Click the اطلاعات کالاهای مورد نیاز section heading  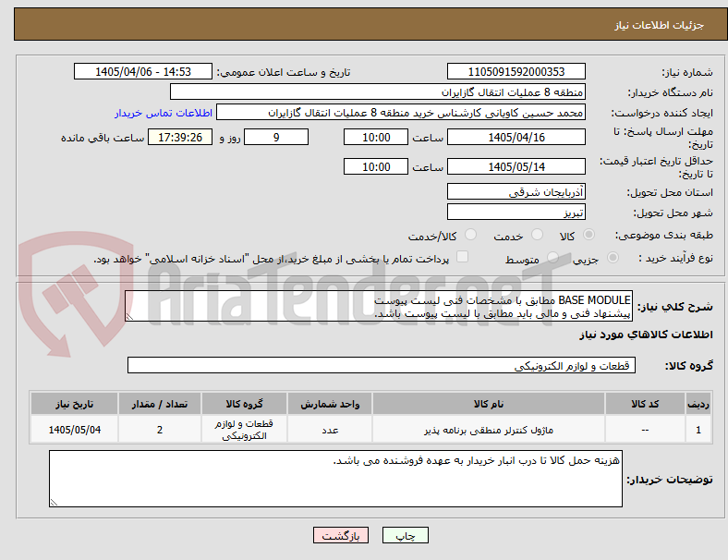click(646, 335)
